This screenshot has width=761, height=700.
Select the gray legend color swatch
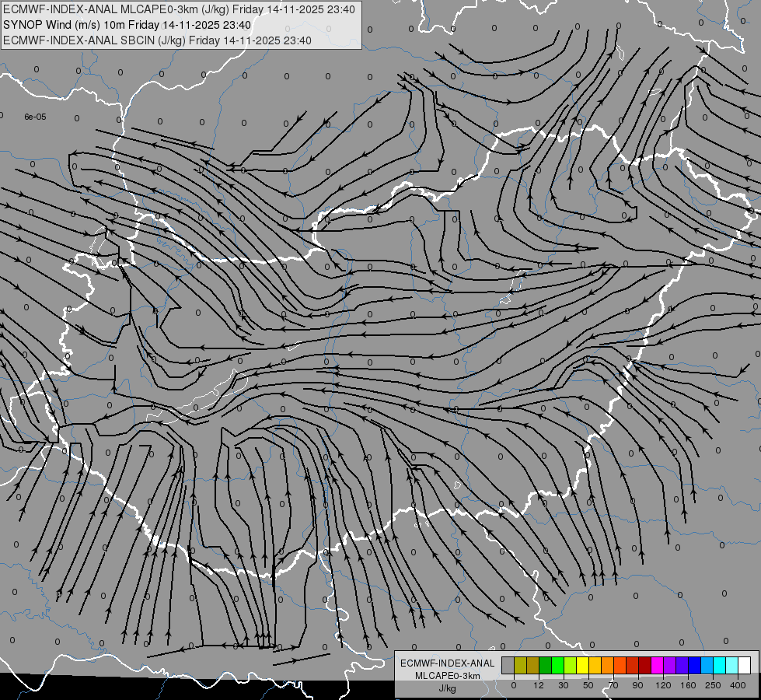(508, 666)
